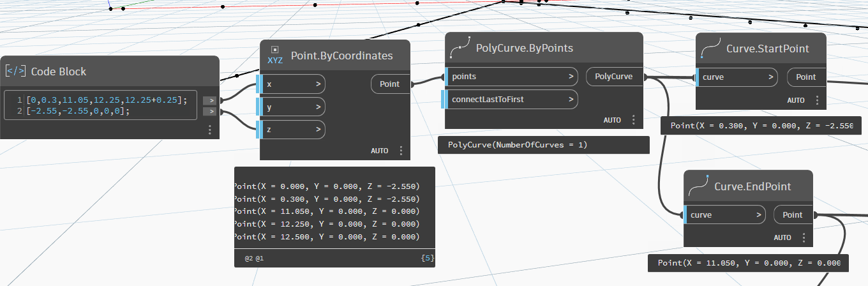Viewport: 868px width, 286px height.
Task: Click the curve icon on PolyCurve.ByPoints
Action: coord(460,48)
